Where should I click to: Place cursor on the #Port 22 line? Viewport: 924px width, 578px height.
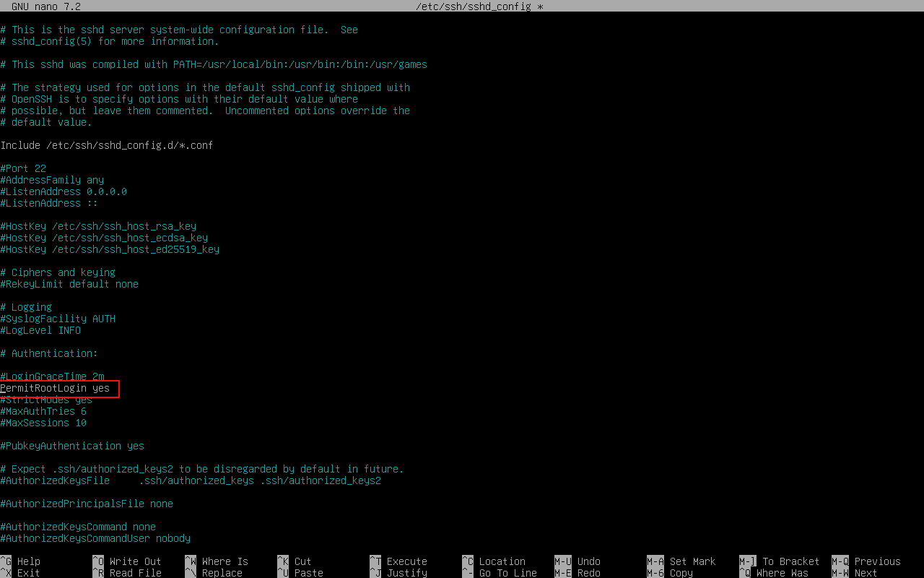click(23, 168)
